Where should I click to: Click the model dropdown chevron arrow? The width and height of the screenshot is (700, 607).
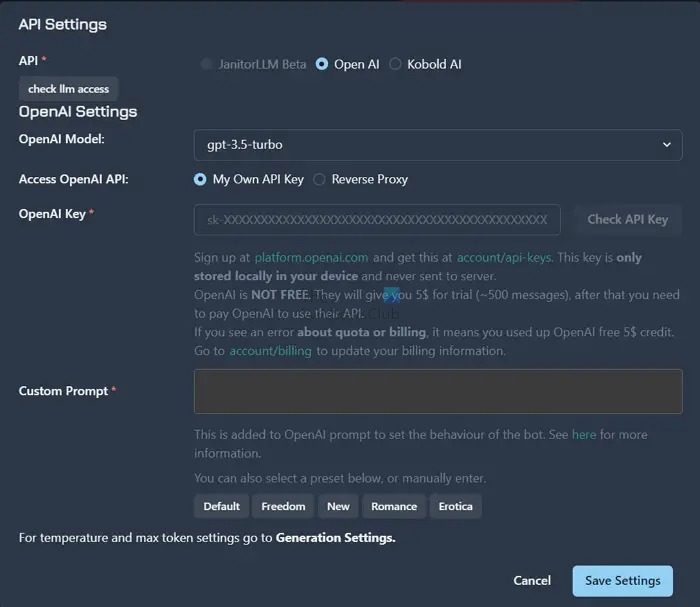[x=667, y=145]
